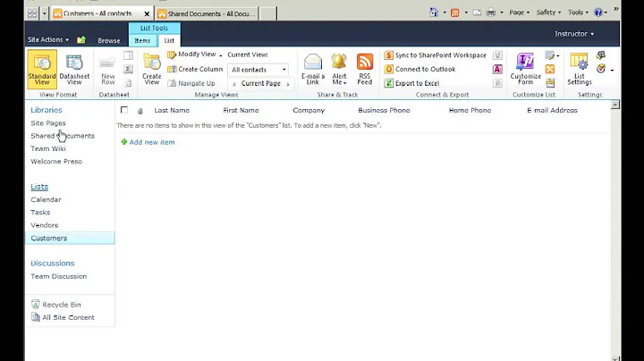Click the list permissions icon
The image size is (644, 361).
point(601,55)
